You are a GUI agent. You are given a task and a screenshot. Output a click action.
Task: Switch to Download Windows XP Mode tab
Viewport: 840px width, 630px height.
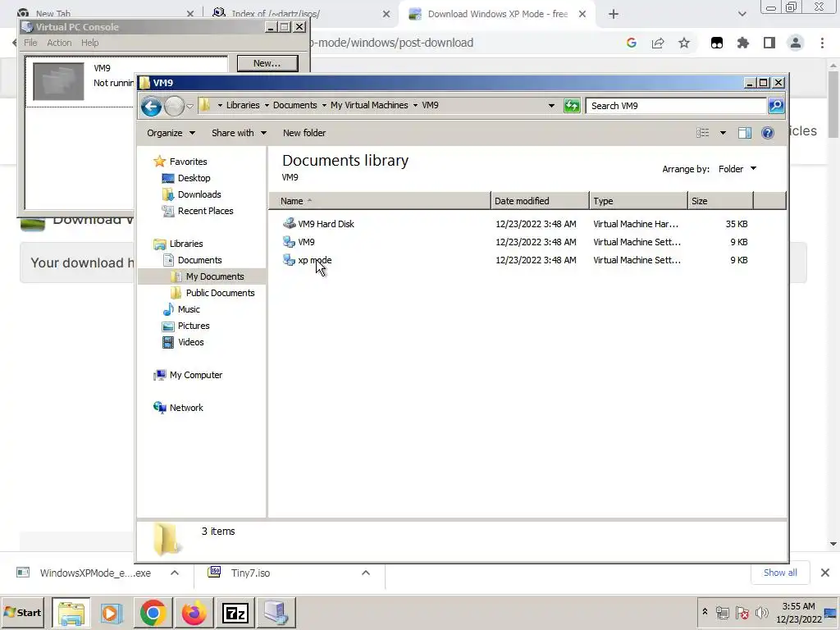495,14
